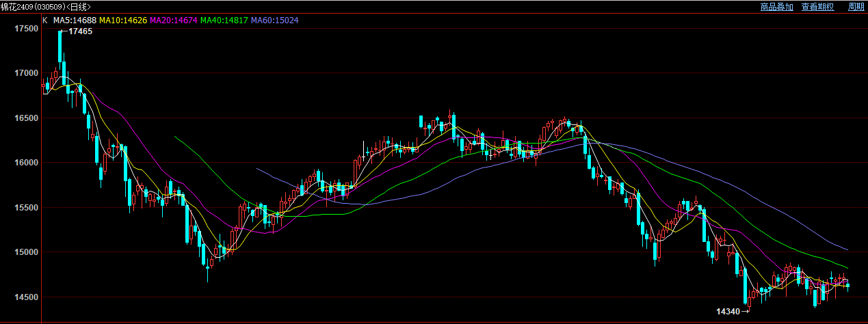This screenshot has width=868, height=324.
Task: Click the K indicator label
Action: tap(45, 21)
